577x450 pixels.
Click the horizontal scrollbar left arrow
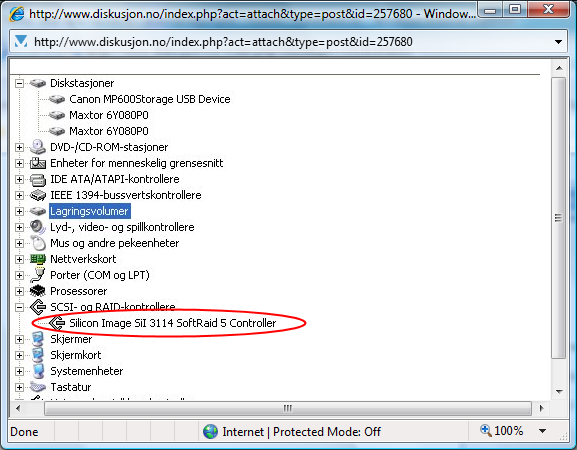(18, 408)
